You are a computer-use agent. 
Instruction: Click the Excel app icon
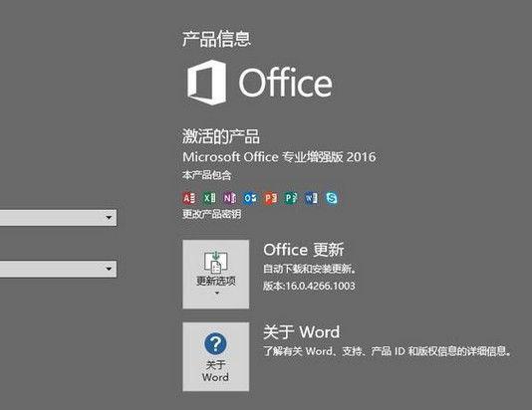(x=209, y=198)
